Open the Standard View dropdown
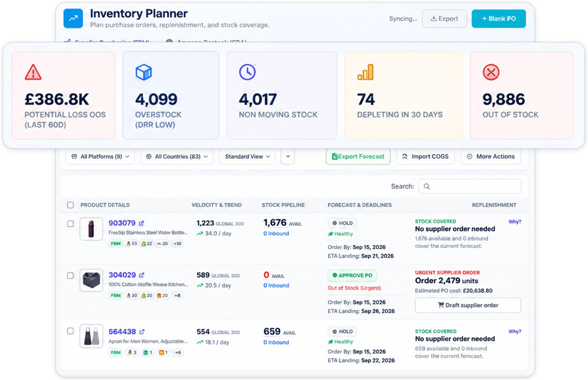588x380 pixels. (x=247, y=157)
